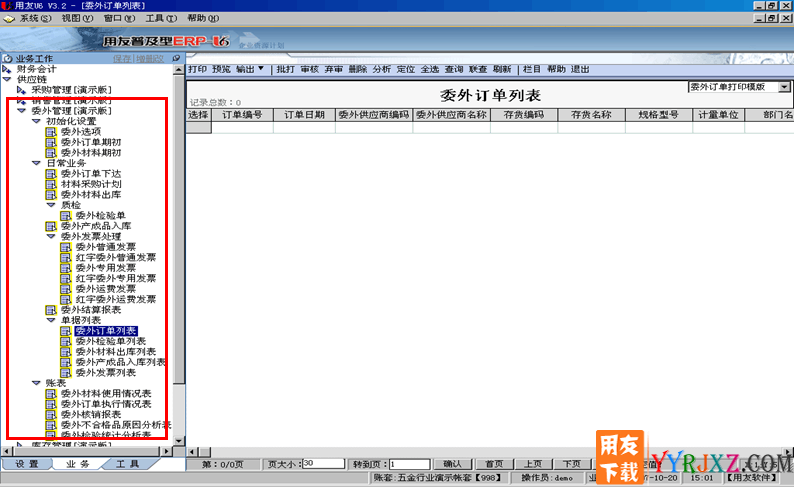Expand the 财务会计 tree node
The image size is (794, 487).
pyautogui.click(x=7, y=69)
